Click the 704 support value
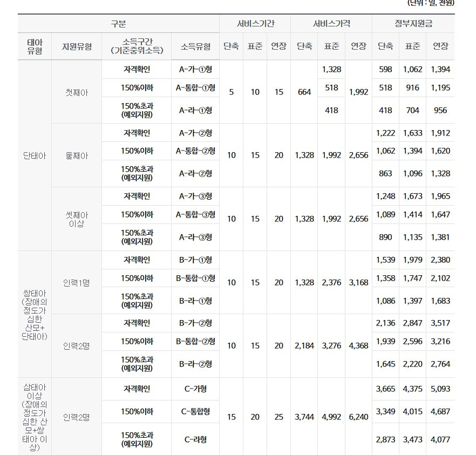This screenshot has width=476, height=455. pyautogui.click(x=413, y=110)
